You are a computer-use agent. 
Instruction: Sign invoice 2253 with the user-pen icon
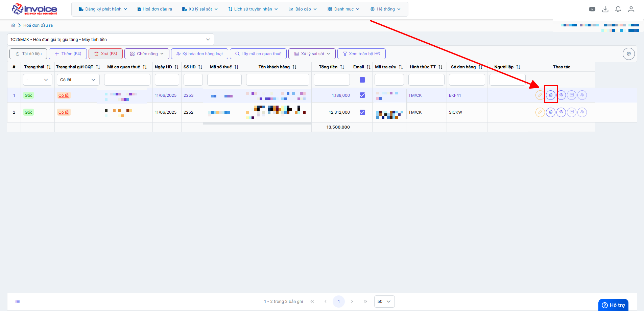pos(582,95)
